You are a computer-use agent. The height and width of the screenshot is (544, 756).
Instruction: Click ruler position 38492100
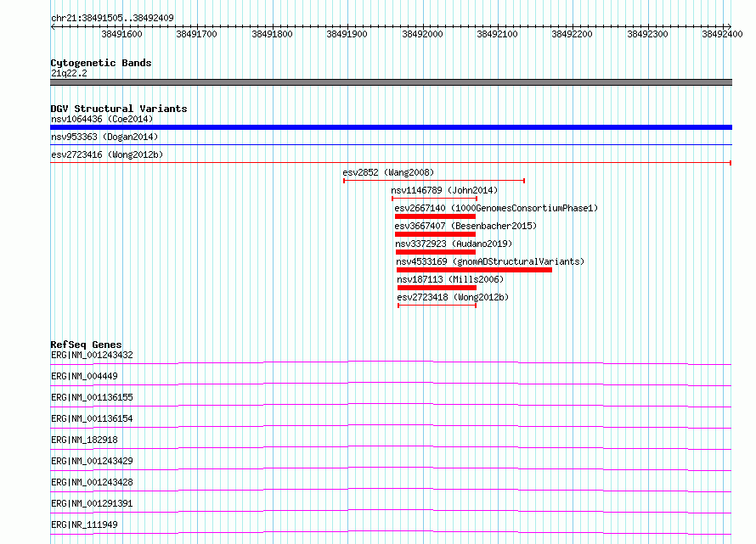[x=497, y=34]
